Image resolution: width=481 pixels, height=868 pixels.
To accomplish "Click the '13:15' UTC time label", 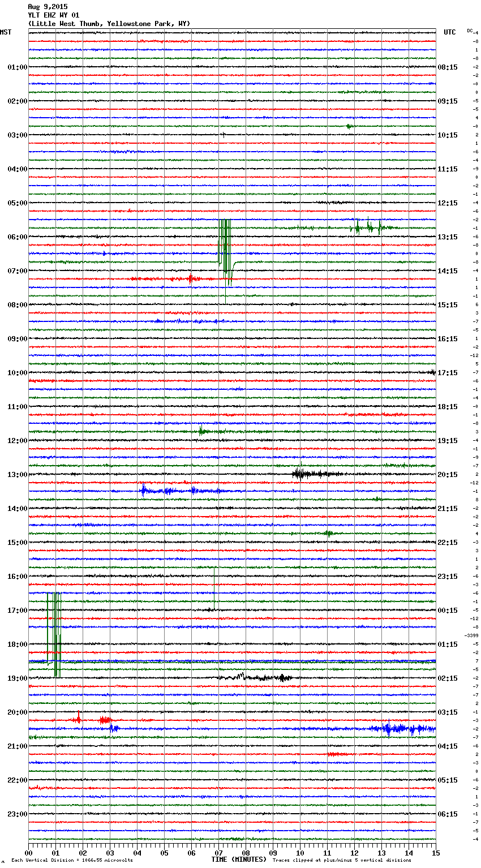I will point(448,237).
